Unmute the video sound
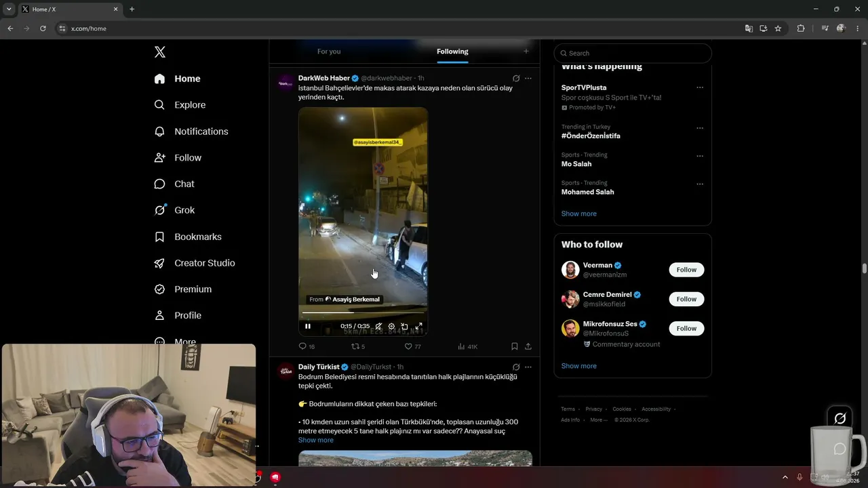Viewport: 868px width, 488px height. (x=378, y=326)
